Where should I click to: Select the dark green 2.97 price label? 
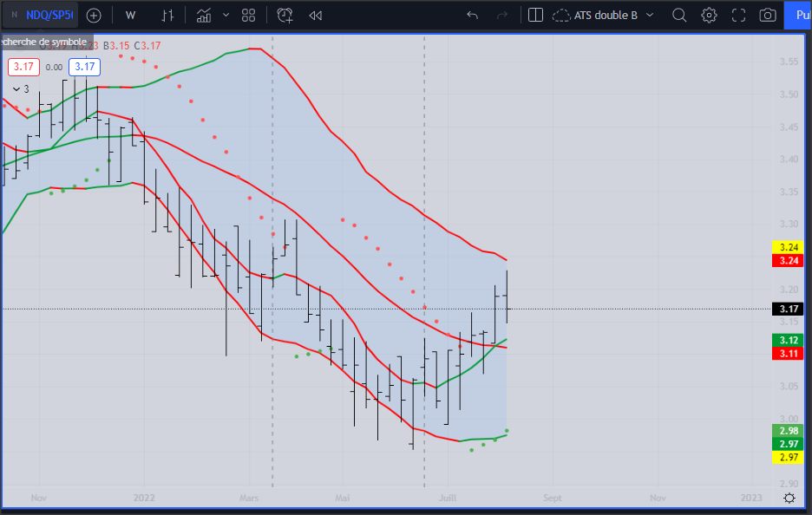(x=789, y=444)
